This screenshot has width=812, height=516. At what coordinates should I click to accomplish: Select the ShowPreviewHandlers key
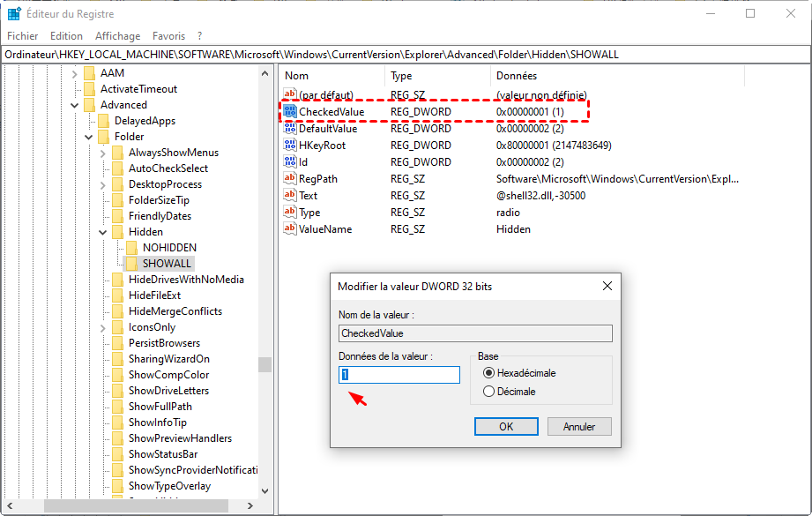point(180,438)
